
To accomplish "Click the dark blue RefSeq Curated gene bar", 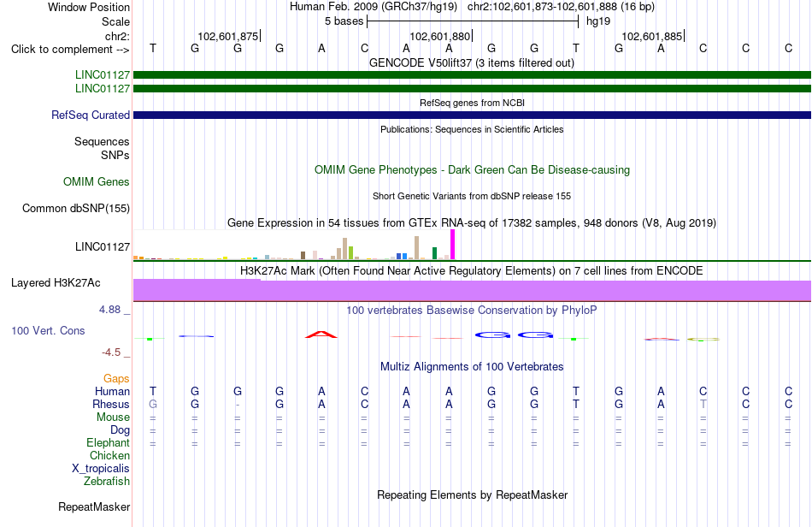I will pyautogui.click(x=472, y=115).
